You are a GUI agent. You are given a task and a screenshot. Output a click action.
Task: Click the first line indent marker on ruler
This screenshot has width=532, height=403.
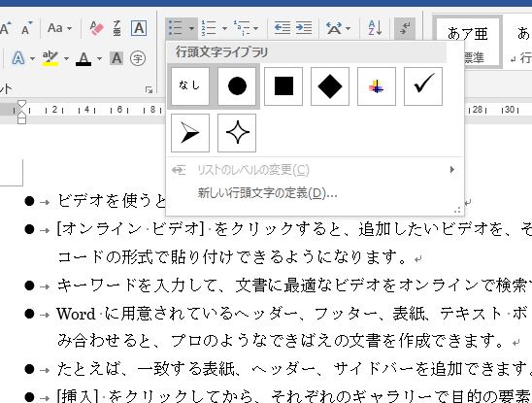(x=21, y=105)
